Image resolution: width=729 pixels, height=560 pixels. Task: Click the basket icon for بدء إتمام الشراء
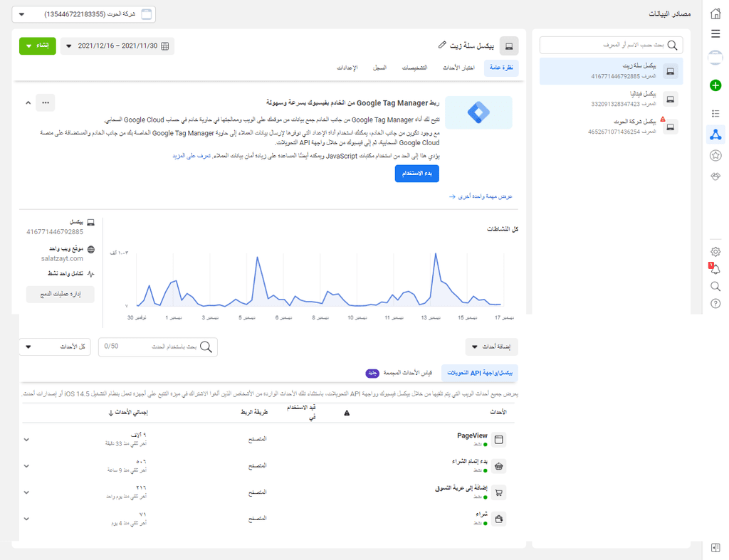tap(499, 466)
